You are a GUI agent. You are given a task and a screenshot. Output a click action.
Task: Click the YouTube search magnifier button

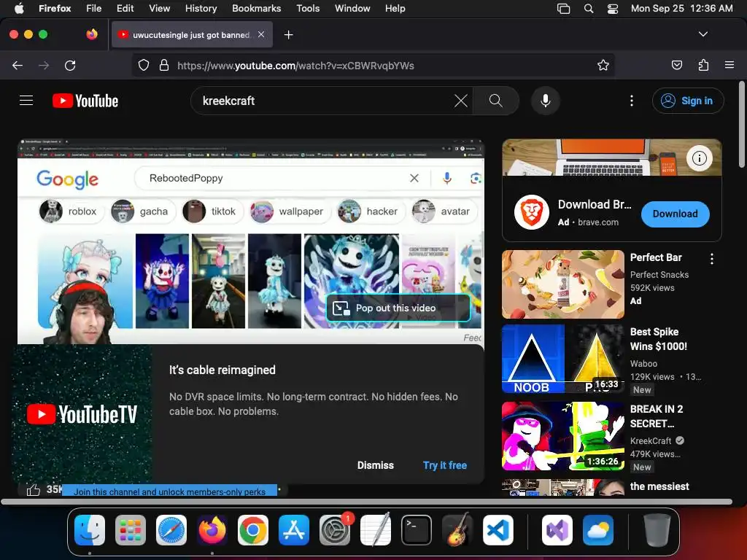click(496, 101)
